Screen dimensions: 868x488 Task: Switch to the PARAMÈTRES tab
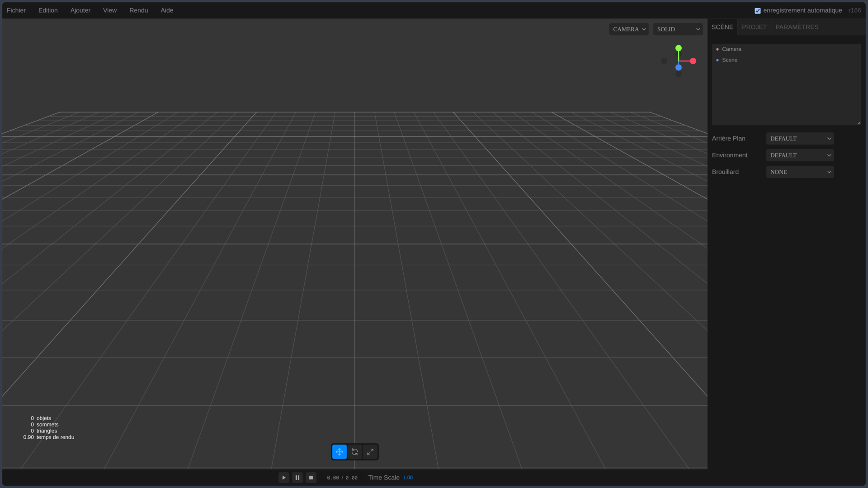[797, 27]
